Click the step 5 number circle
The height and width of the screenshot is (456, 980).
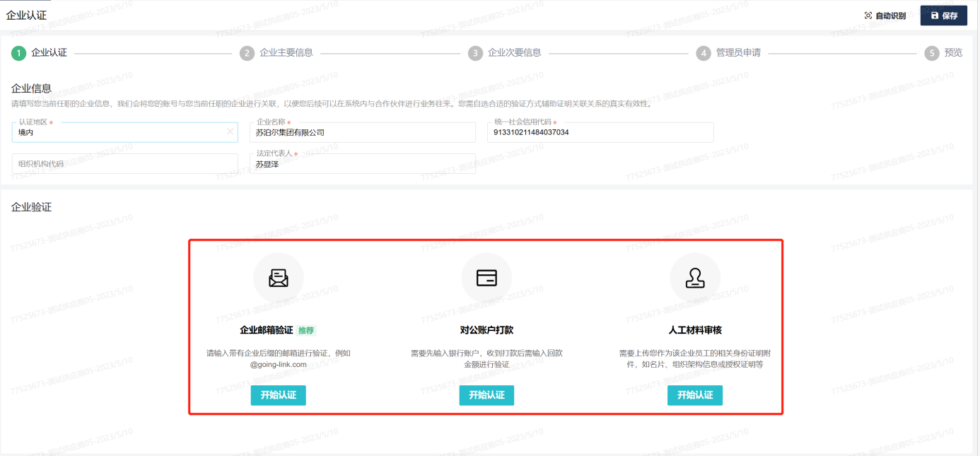[x=932, y=53]
